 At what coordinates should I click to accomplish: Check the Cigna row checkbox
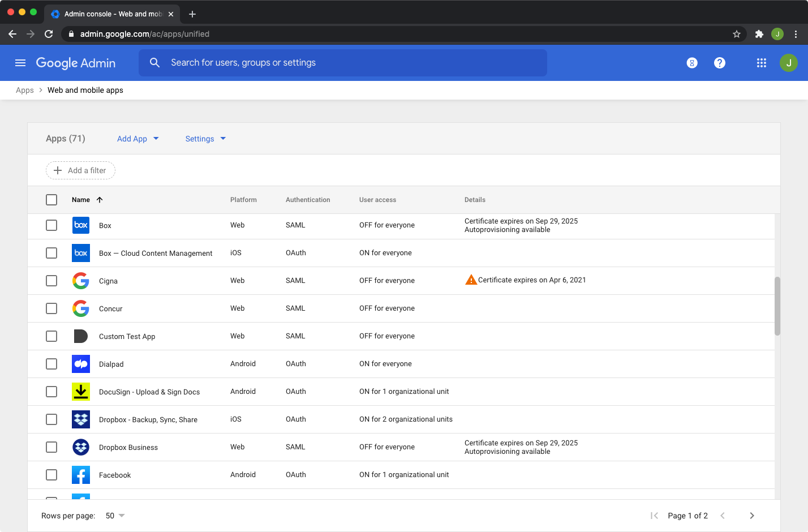click(x=51, y=281)
